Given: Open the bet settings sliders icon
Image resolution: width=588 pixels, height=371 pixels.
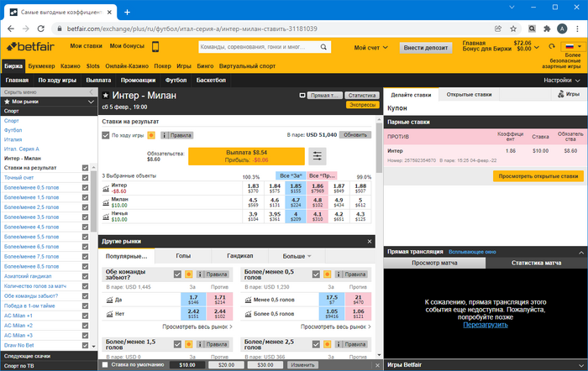Looking at the screenshot, I should [318, 156].
